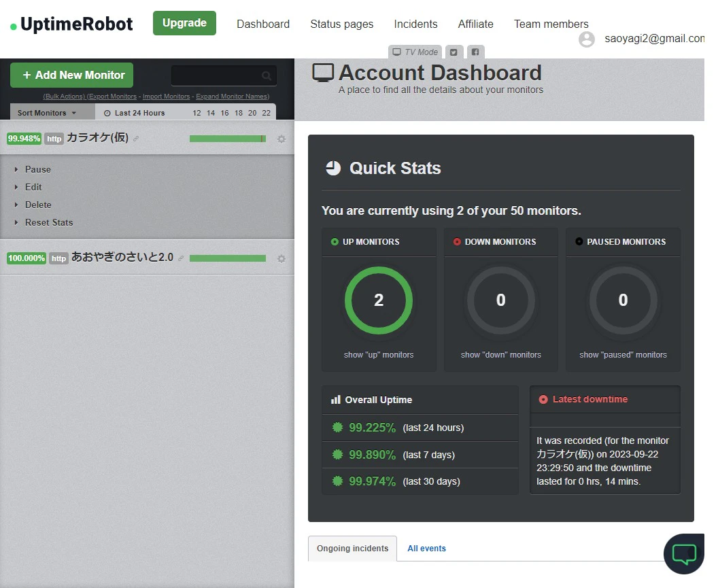Click the 99.948% uptime badge

pyautogui.click(x=24, y=139)
